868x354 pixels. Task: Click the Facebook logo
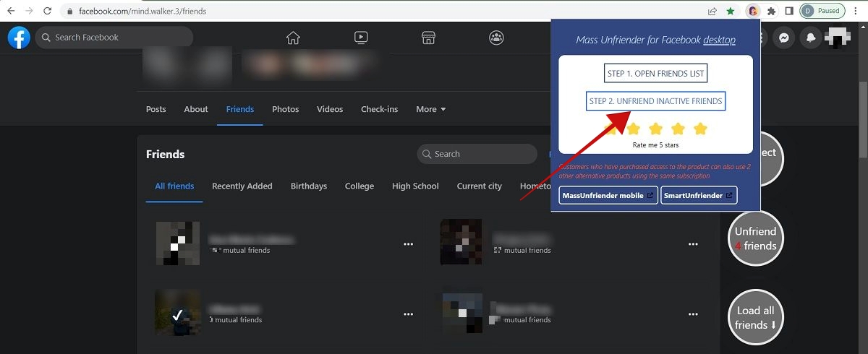19,38
